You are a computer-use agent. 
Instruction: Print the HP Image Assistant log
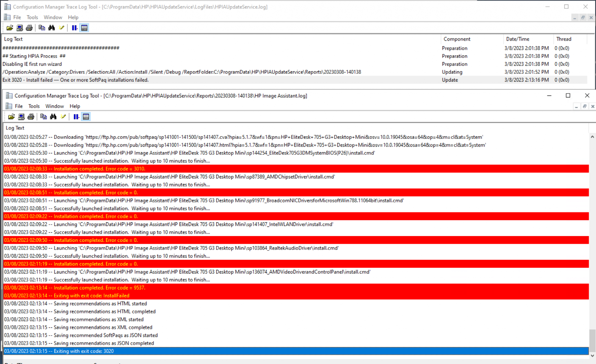(31, 116)
